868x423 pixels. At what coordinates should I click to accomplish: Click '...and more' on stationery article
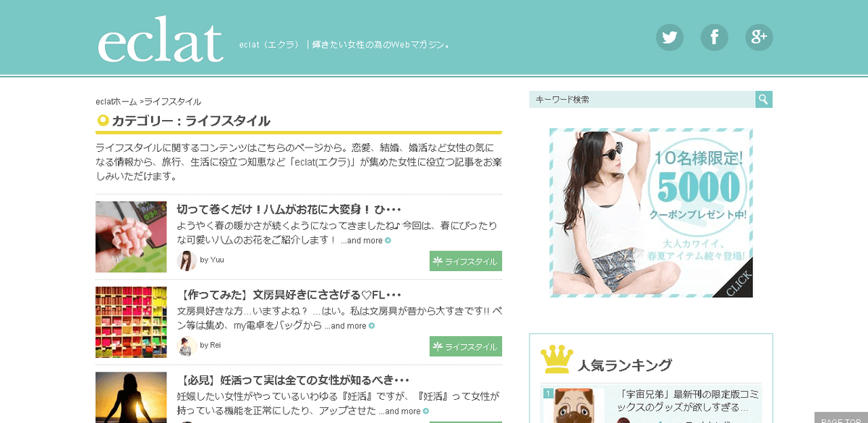(x=349, y=326)
